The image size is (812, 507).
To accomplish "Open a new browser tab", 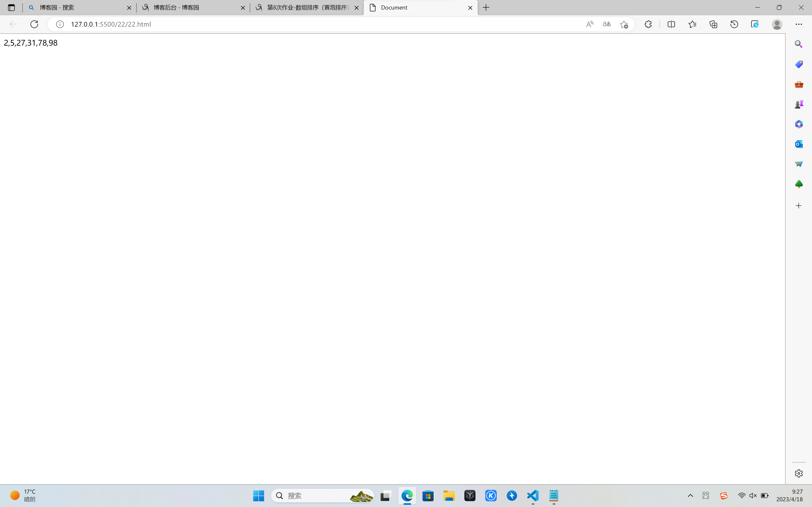I will point(486,7).
